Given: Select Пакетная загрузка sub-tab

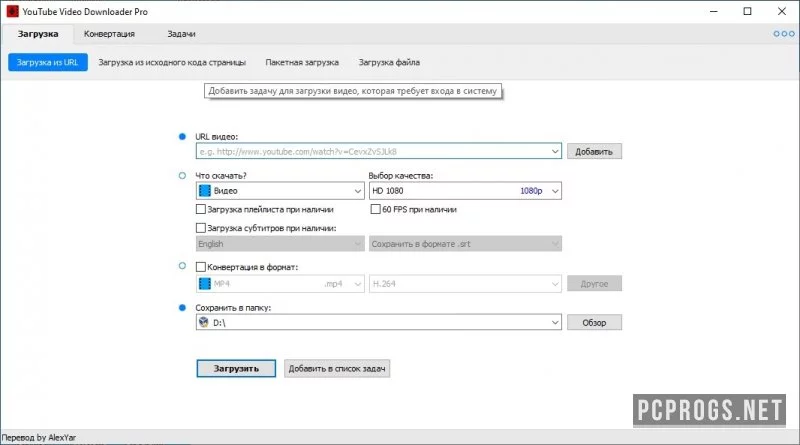Looking at the screenshot, I should pos(302,62).
